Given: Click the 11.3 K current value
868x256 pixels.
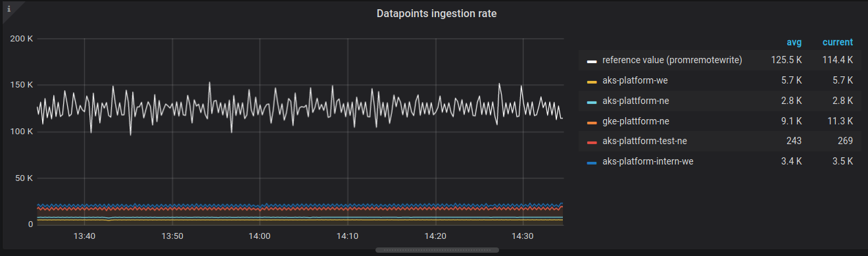Looking at the screenshot, I should (x=840, y=121).
